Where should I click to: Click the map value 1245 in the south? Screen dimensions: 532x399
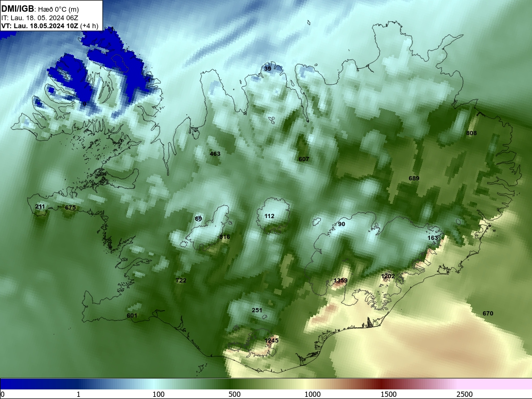coord(271,340)
